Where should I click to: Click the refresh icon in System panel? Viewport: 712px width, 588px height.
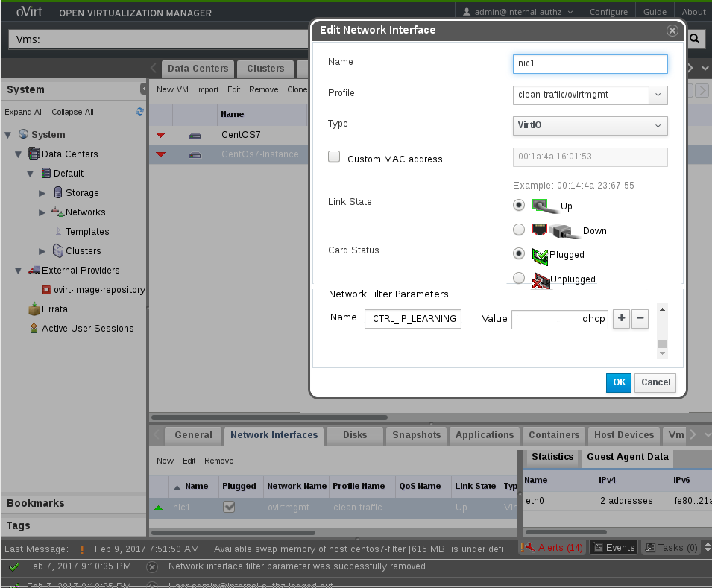pos(139,112)
